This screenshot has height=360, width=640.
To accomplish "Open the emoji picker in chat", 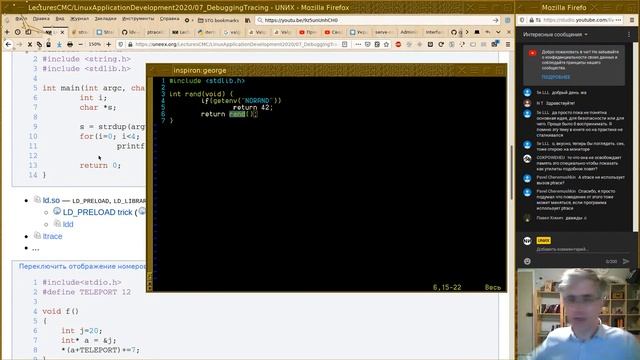I will pyautogui.click(x=527, y=261).
